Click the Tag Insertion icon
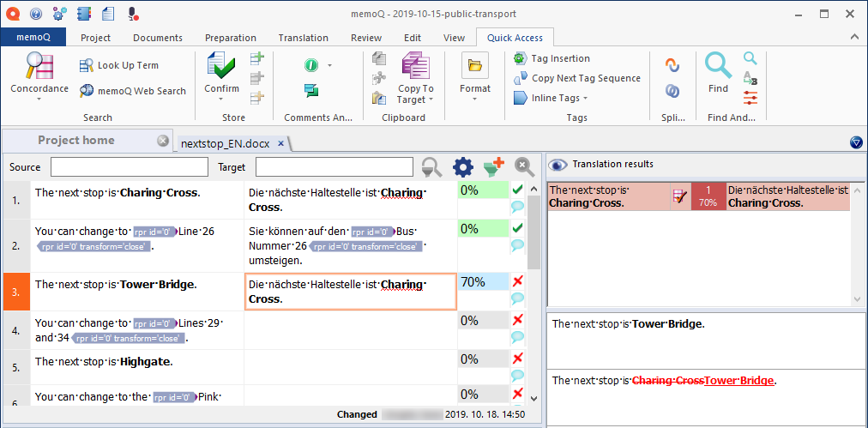The image size is (868, 428). 520,58
